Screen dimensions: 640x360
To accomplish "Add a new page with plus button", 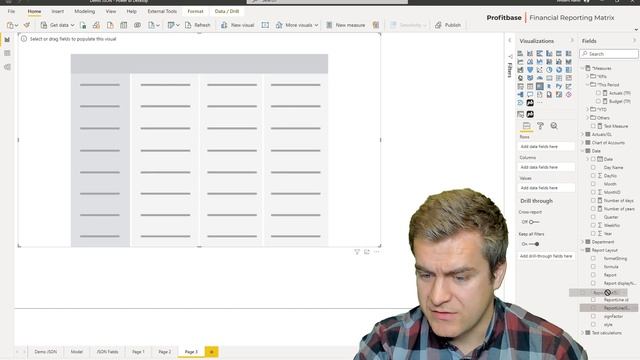I will click(x=211, y=351).
